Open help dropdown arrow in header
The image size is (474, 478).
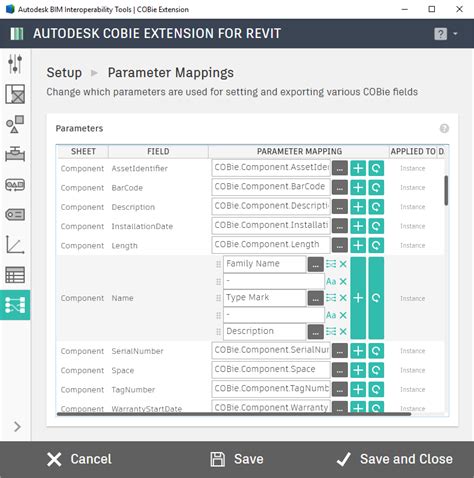(455, 34)
